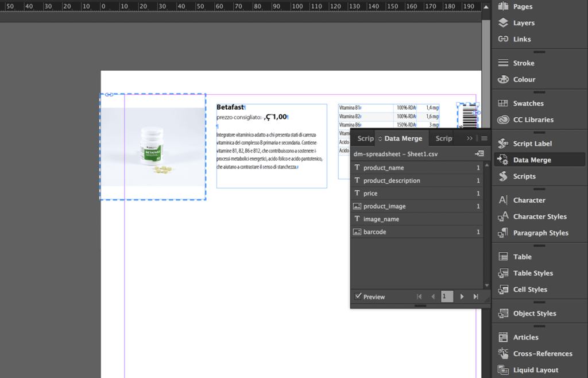Open the CC Libraries panel icon
This screenshot has height=378, width=588.
click(503, 119)
